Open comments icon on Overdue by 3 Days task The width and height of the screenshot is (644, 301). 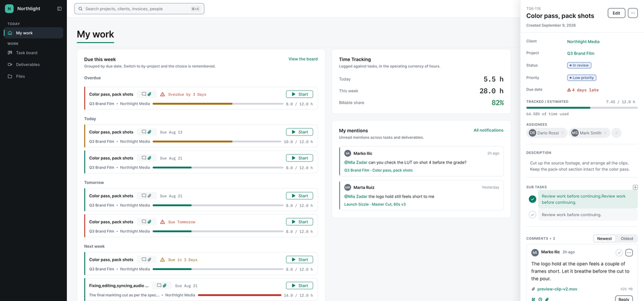tap(144, 94)
